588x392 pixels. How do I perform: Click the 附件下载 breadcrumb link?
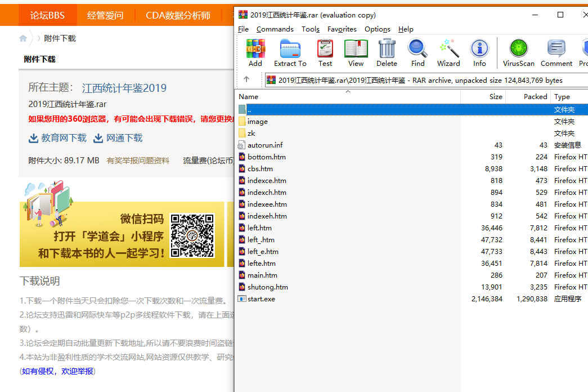pyautogui.click(x=60, y=38)
